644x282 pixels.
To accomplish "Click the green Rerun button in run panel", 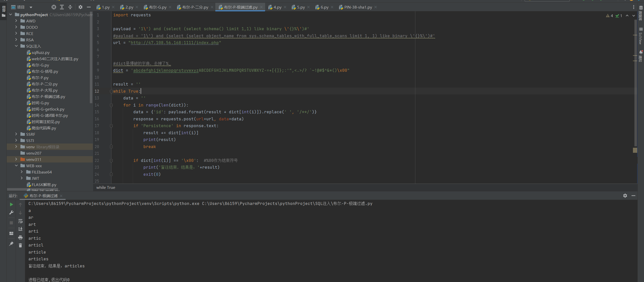I will [11, 204].
